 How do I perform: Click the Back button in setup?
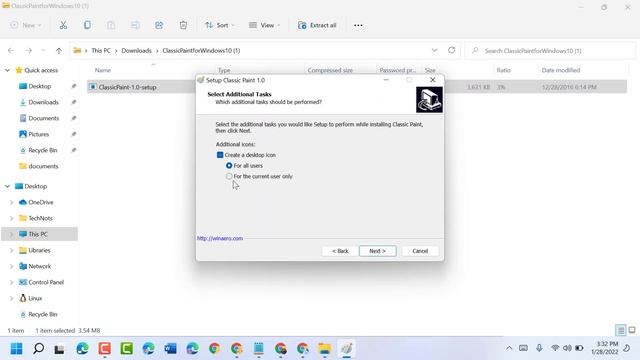point(340,251)
